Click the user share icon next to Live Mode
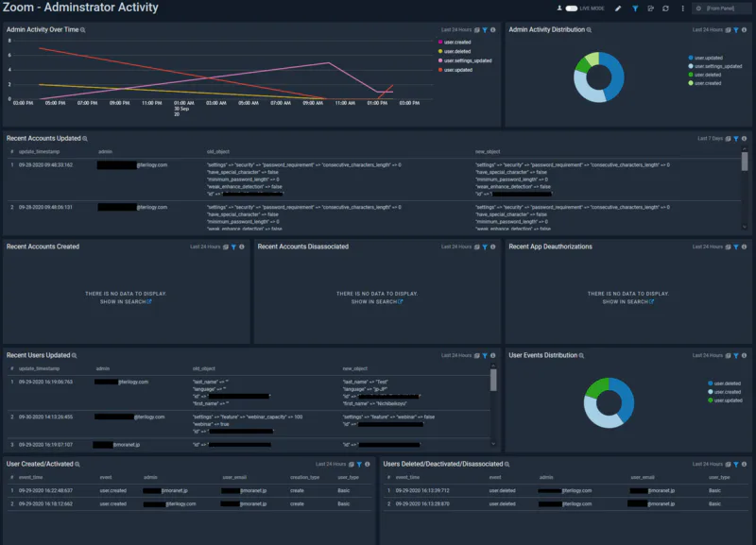Image resolution: width=756 pixels, height=545 pixels. (x=559, y=9)
